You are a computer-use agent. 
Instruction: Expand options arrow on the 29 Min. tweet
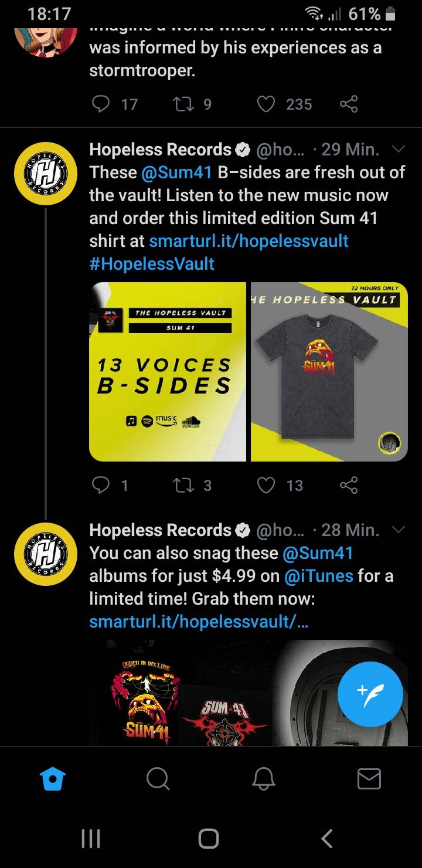(x=398, y=149)
